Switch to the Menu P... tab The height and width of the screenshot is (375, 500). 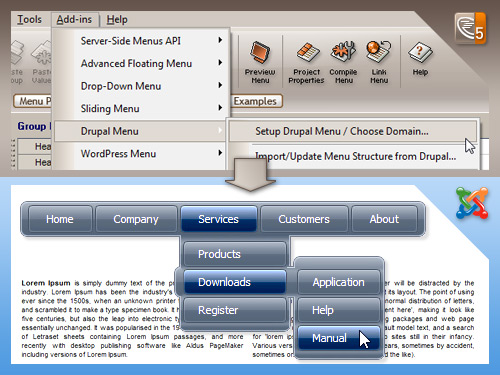[x=33, y=101]
